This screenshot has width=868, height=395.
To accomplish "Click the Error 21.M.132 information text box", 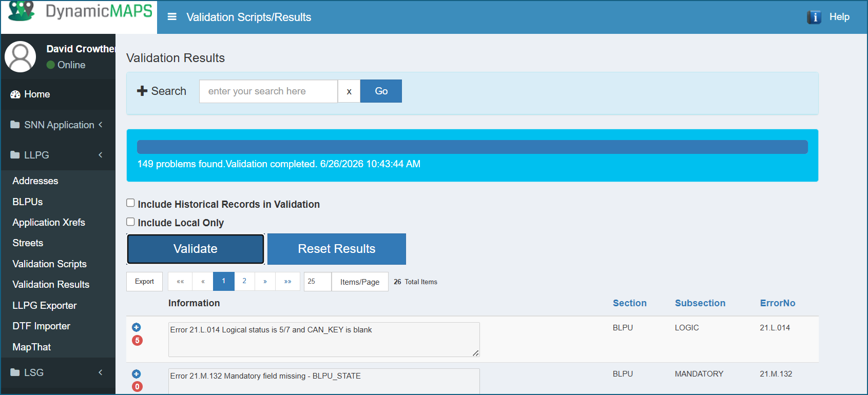I will coord(324,381).
